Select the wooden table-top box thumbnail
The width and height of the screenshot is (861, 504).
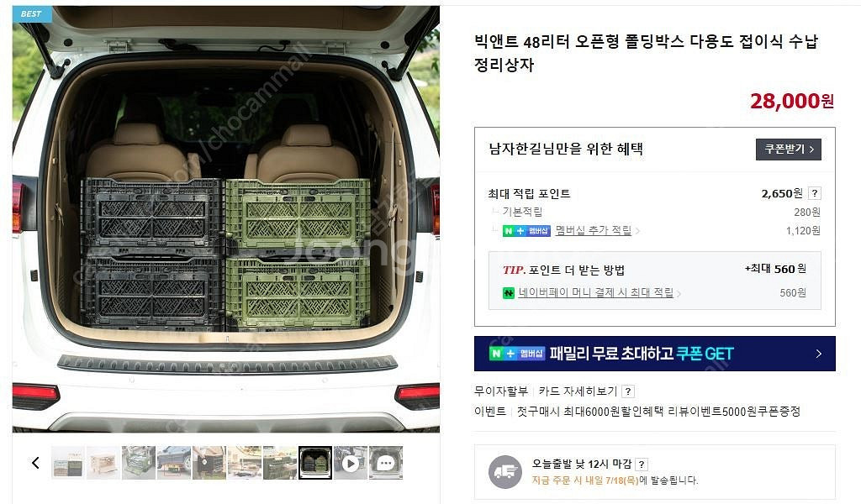click(x=103, y=463)
